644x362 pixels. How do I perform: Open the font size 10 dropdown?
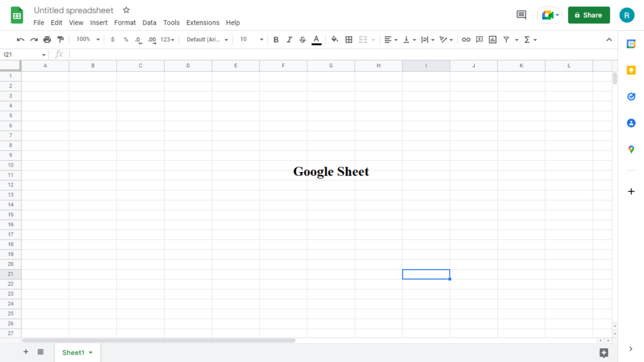point(252,40)
